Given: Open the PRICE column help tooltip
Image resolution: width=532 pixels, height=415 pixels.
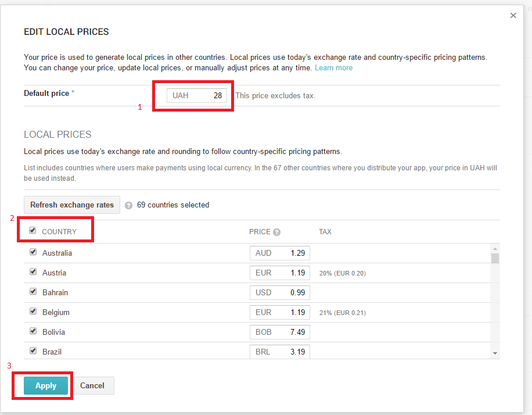Looking at the screenshot, I should 276,231.
